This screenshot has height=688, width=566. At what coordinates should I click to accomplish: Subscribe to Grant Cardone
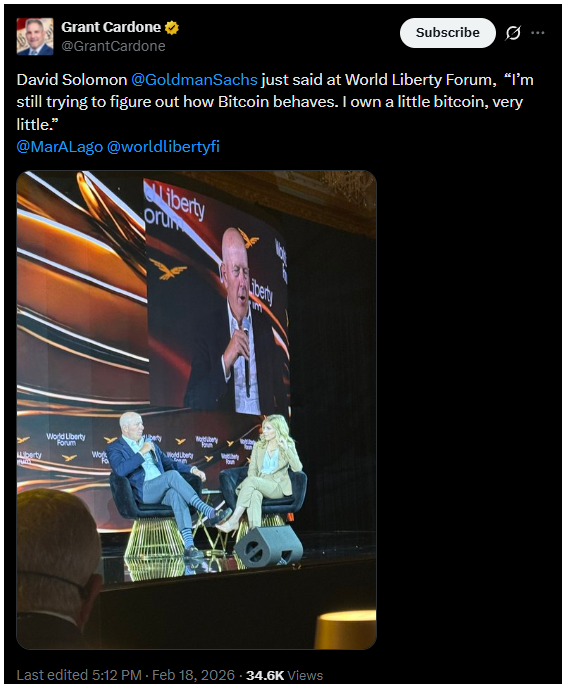tap(448, 33)
